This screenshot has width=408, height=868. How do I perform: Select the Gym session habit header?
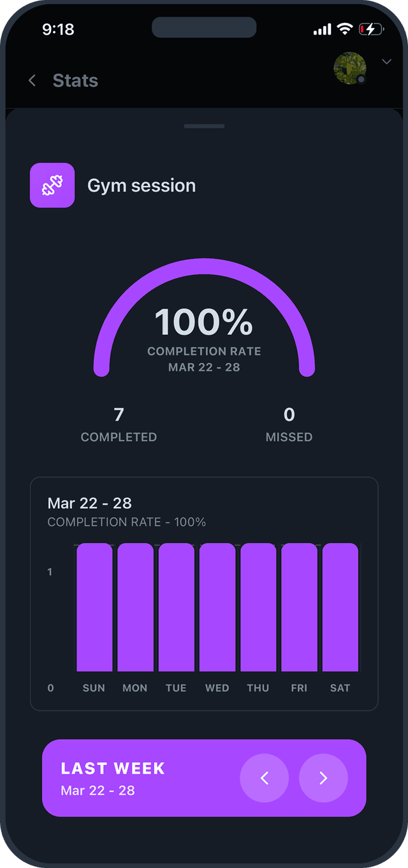[142, 185]
